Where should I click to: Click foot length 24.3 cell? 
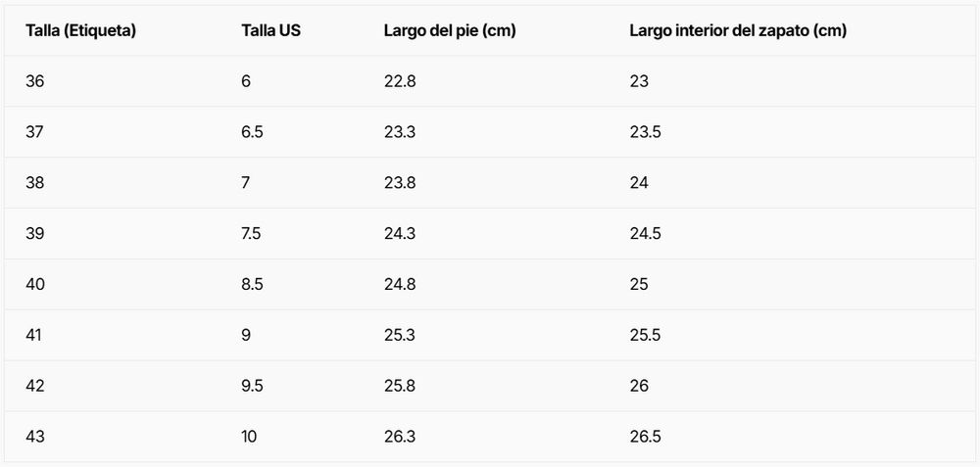coord(400,233)
